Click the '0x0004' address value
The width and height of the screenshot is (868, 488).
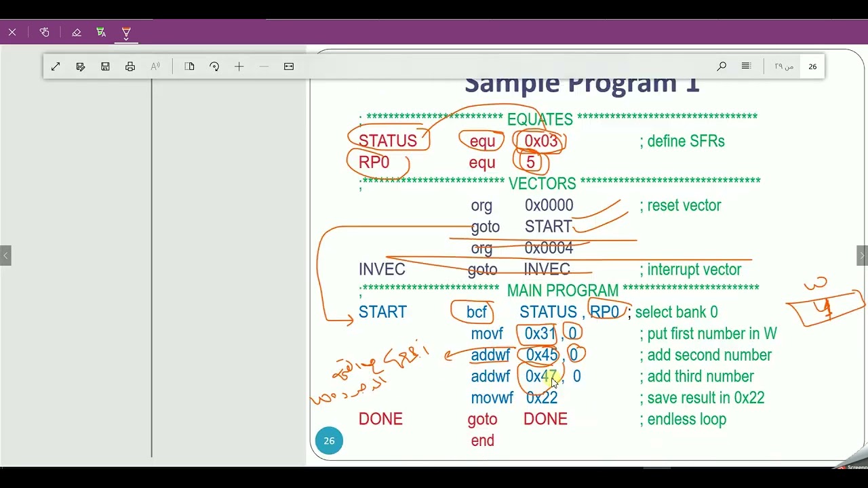[x=549, y=248]
